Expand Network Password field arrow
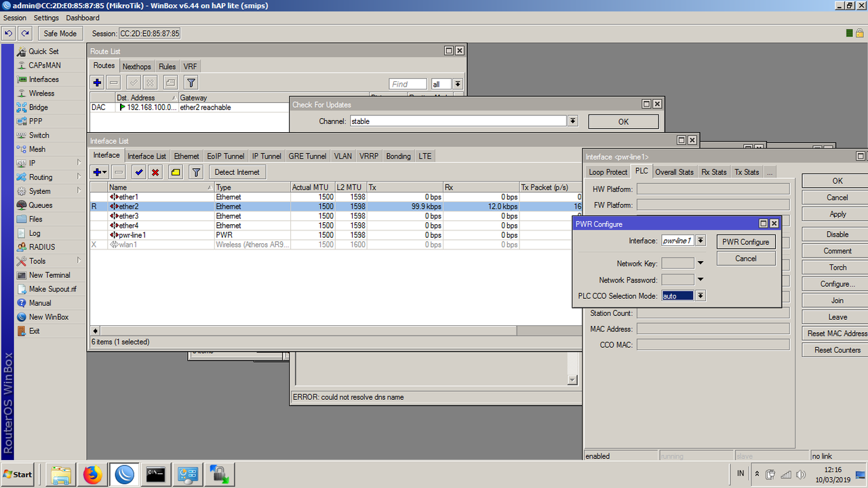 pos(701,279)
